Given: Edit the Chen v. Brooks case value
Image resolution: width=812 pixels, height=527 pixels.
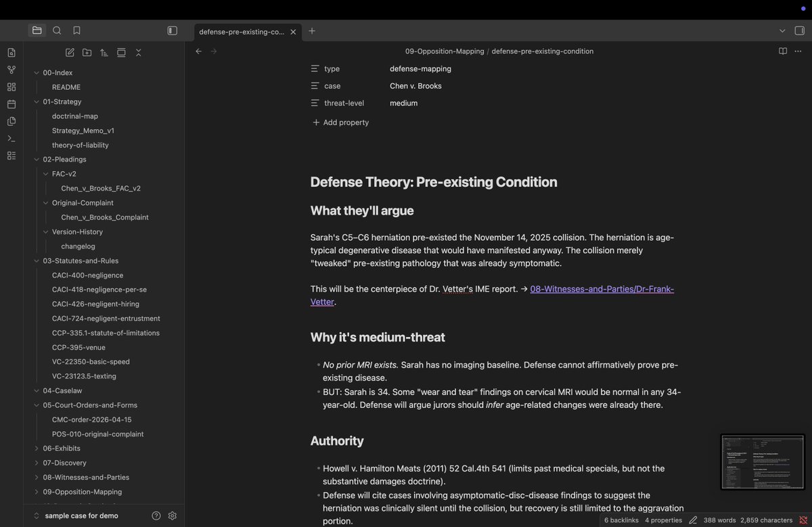Looking at the screenshot, I should 415,86.
